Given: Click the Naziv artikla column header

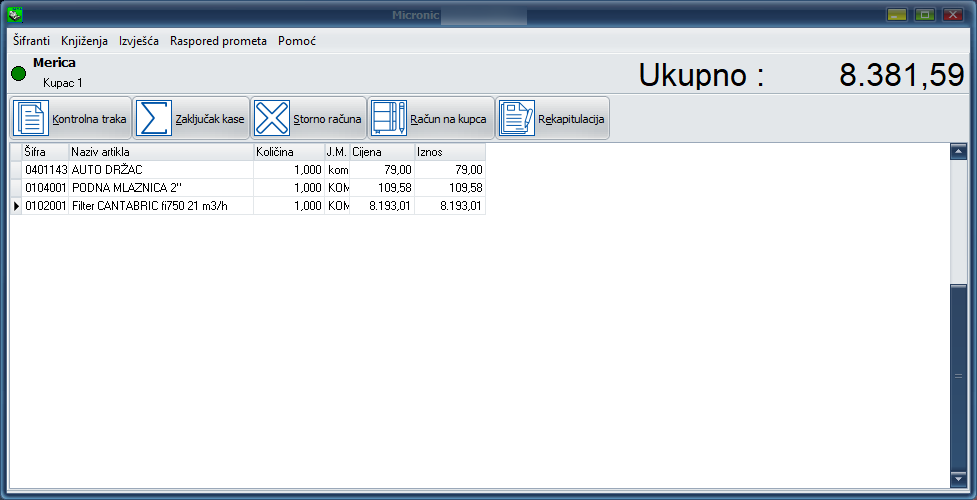Looking at the screenshot, I should (160, 151).
